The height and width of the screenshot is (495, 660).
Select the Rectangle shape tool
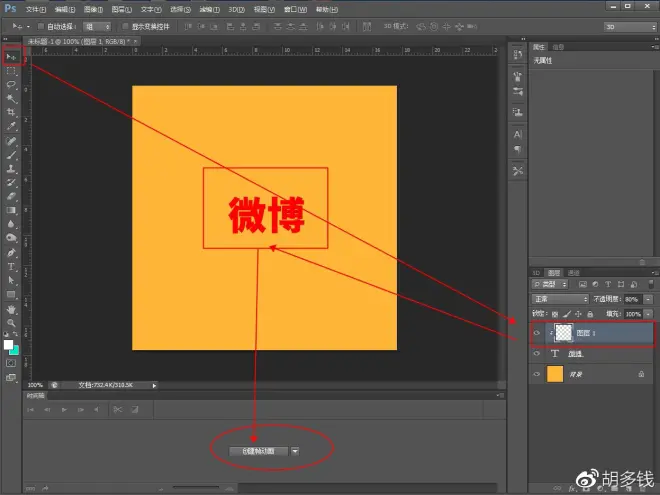tap(11, 295)
